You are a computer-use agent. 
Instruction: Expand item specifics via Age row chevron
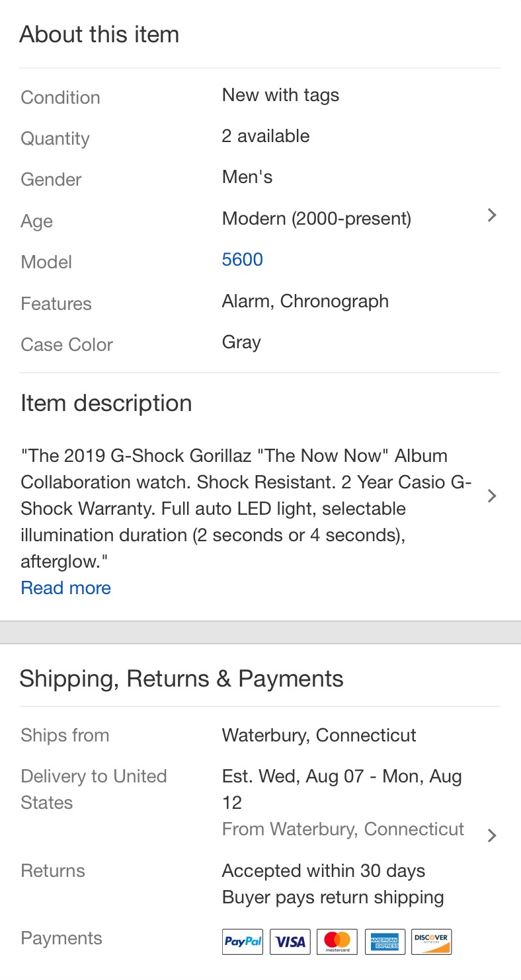click(491, 215)
